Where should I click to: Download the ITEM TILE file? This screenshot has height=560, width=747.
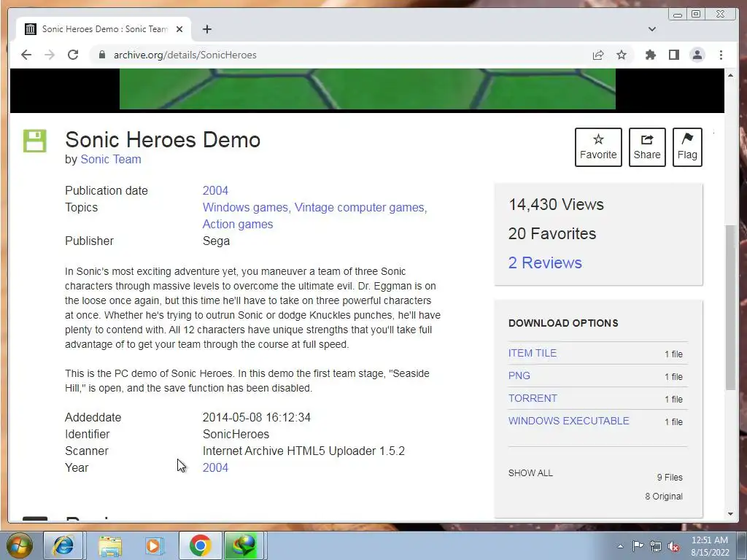pyautogui.click(x=532, y=354)
